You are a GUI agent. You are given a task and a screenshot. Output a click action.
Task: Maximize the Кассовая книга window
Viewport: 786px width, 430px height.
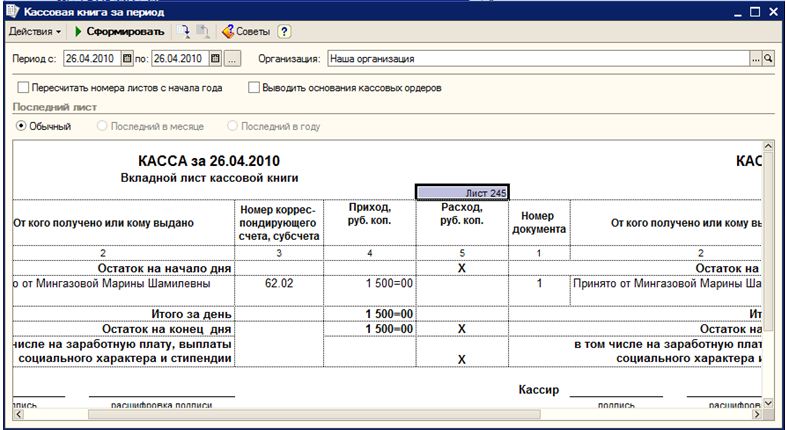click(x=755, y=12)
